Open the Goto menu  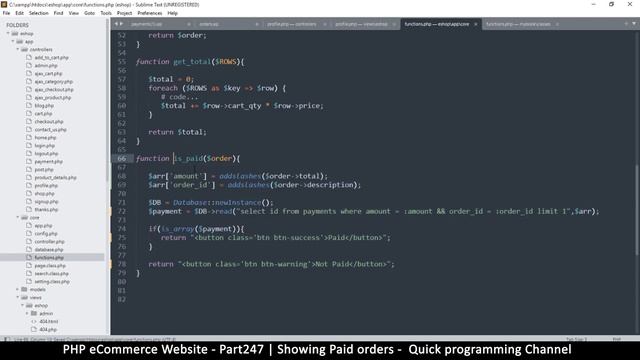tap(89, 13)
